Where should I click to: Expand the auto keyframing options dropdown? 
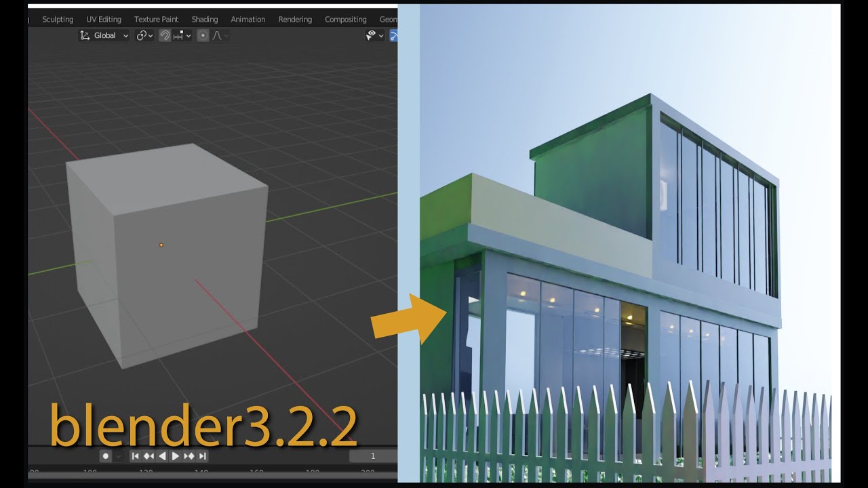coord(119,456)
